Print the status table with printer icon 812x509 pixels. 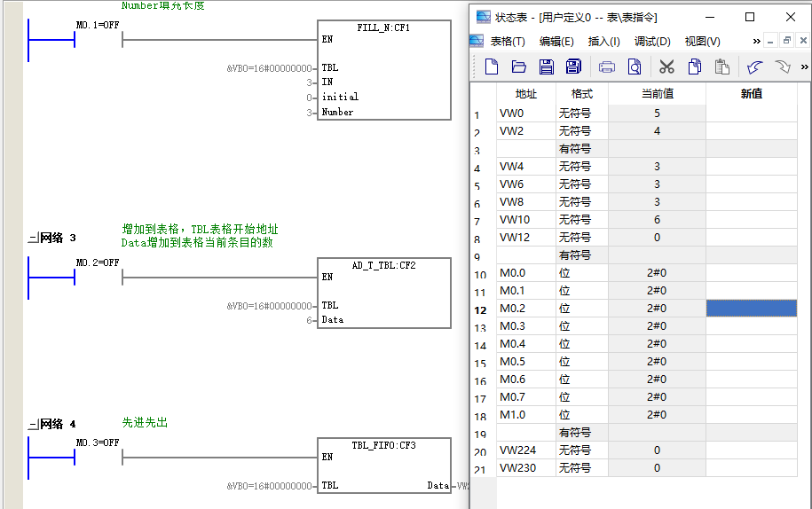click(x=607, y=67)
